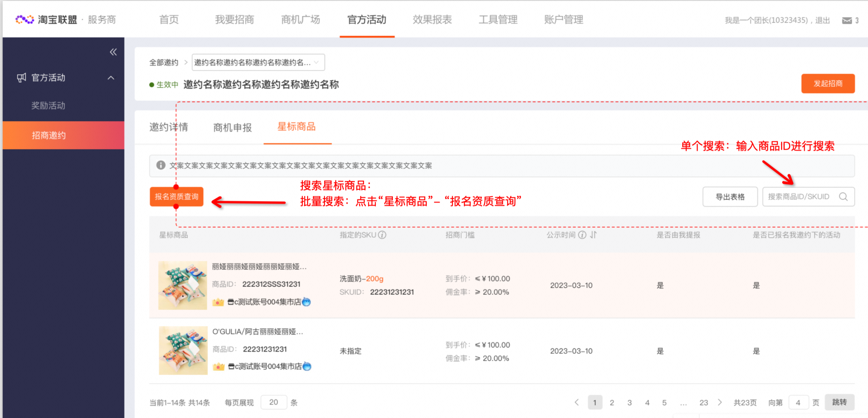Click 未指定 in the second row
Viewport: 868px width, 418px height.
click(351, 351)
